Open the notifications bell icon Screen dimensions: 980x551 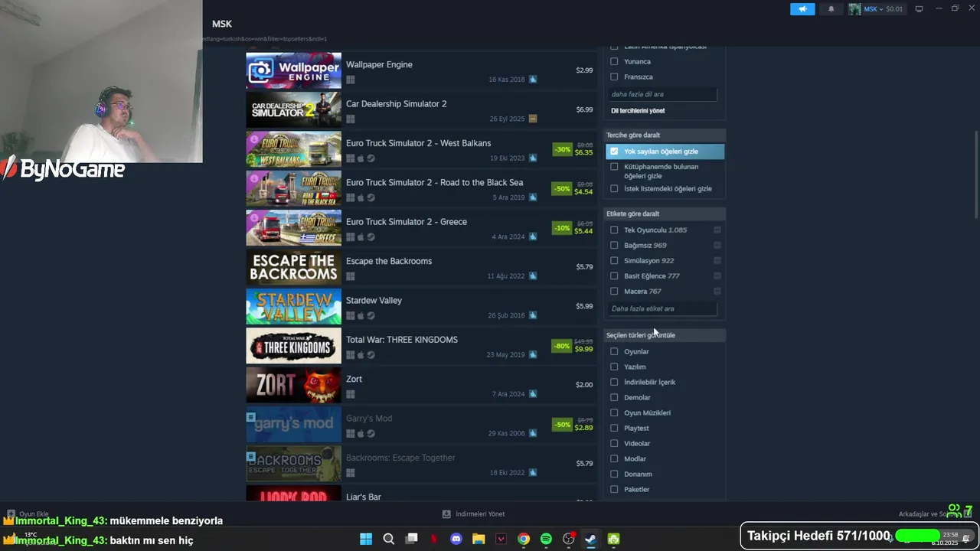point(831,9)
